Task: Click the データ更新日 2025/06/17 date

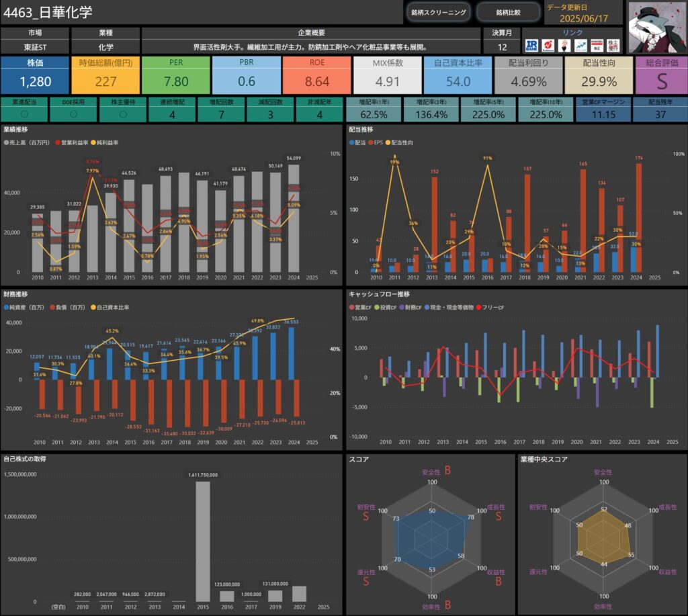Action: (584, 18)
